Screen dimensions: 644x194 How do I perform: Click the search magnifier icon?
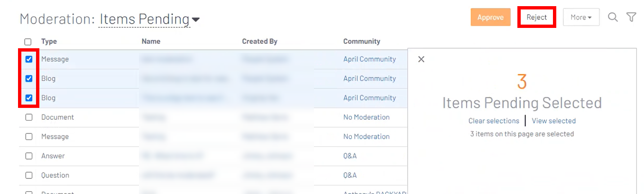tap(613, 18)
